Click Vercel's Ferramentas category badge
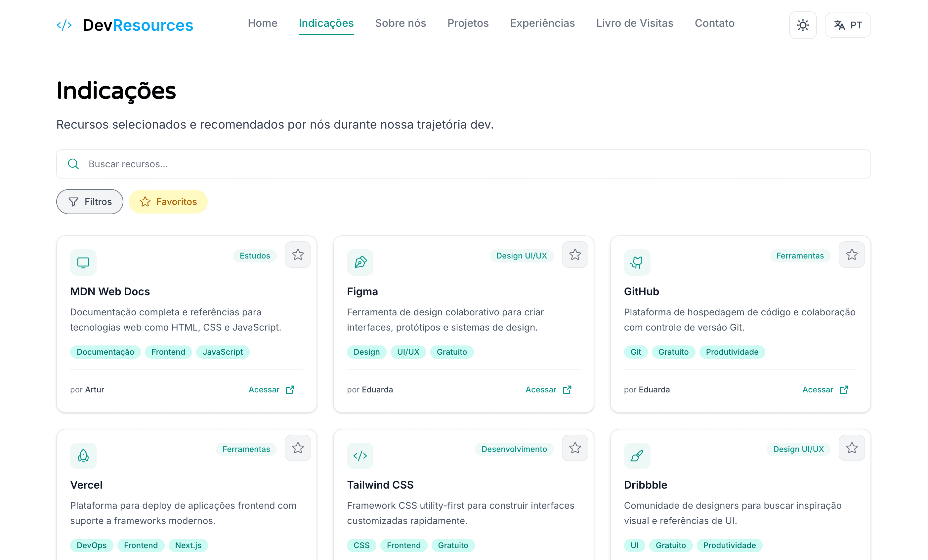 [x=246, y=449]
